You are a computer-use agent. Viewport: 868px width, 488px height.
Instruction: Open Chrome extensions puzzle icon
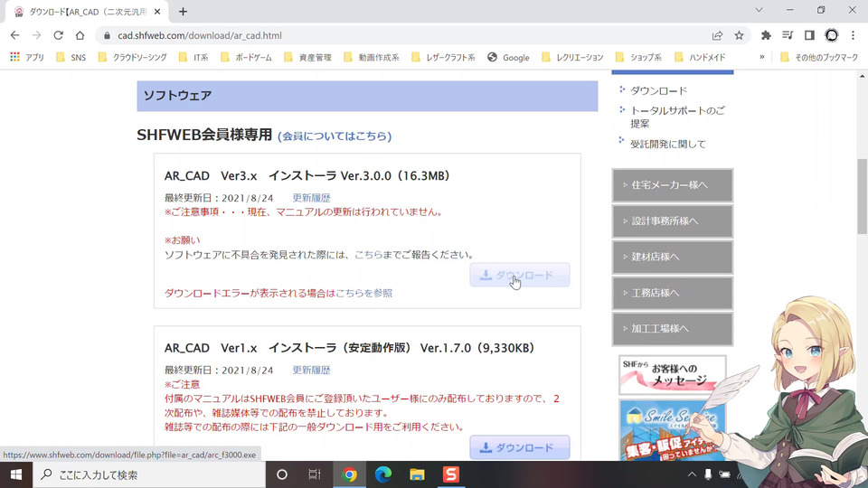click(x=766, y=35)
